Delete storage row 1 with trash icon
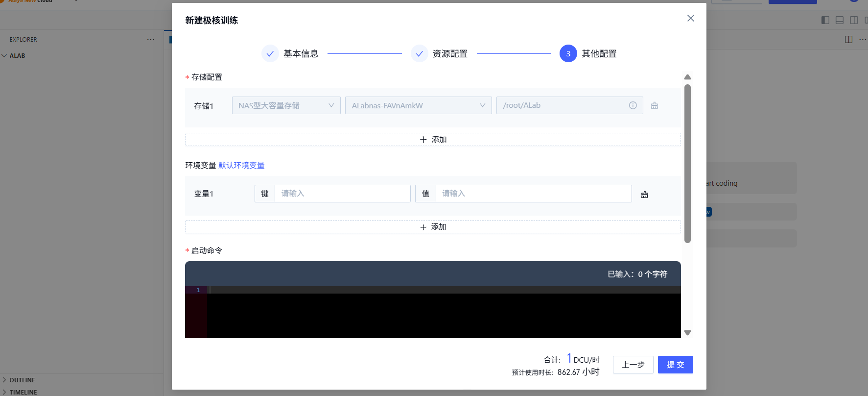 pyautogui.click(x=655, y=105)
